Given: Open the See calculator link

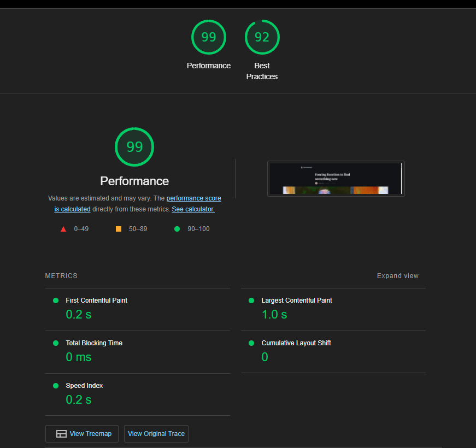Looking at the screenshot, I should pos(192,209).
